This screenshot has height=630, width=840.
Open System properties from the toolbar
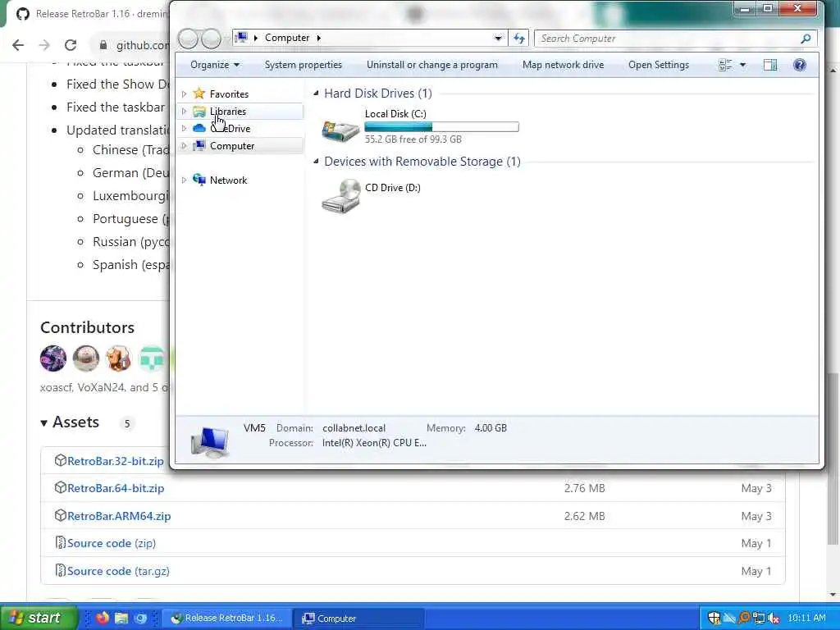pos(304,65)
